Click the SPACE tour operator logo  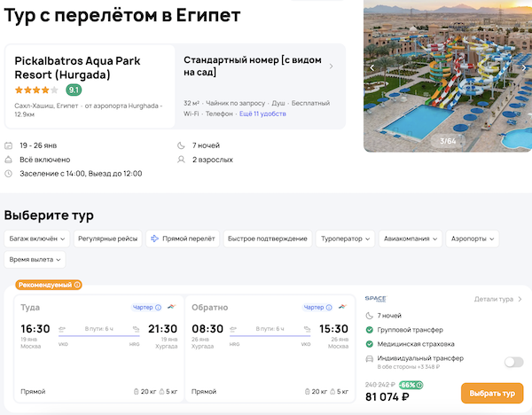point(376,299)
